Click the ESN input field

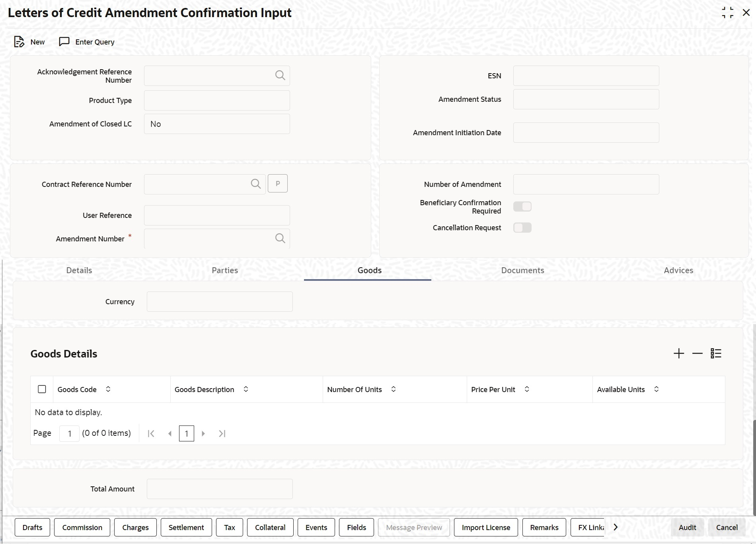[586, 76]
